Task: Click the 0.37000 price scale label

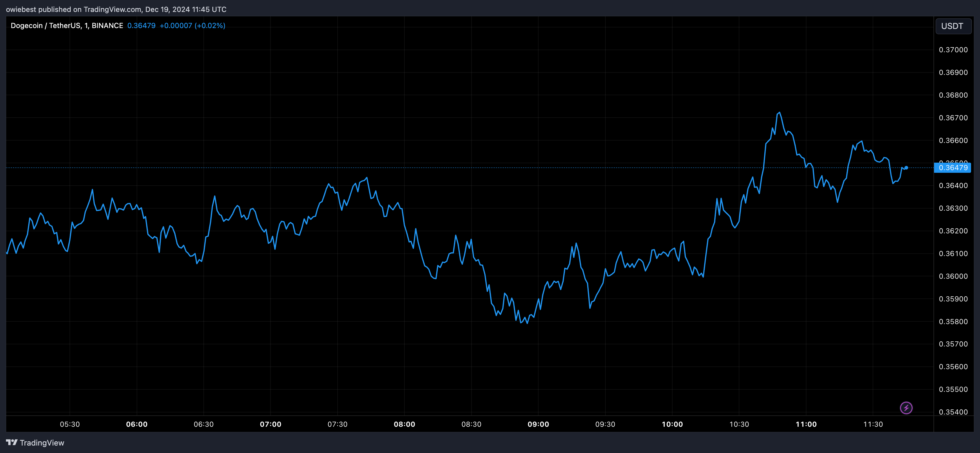Action: pyautogui.click(x=953, y=50)
